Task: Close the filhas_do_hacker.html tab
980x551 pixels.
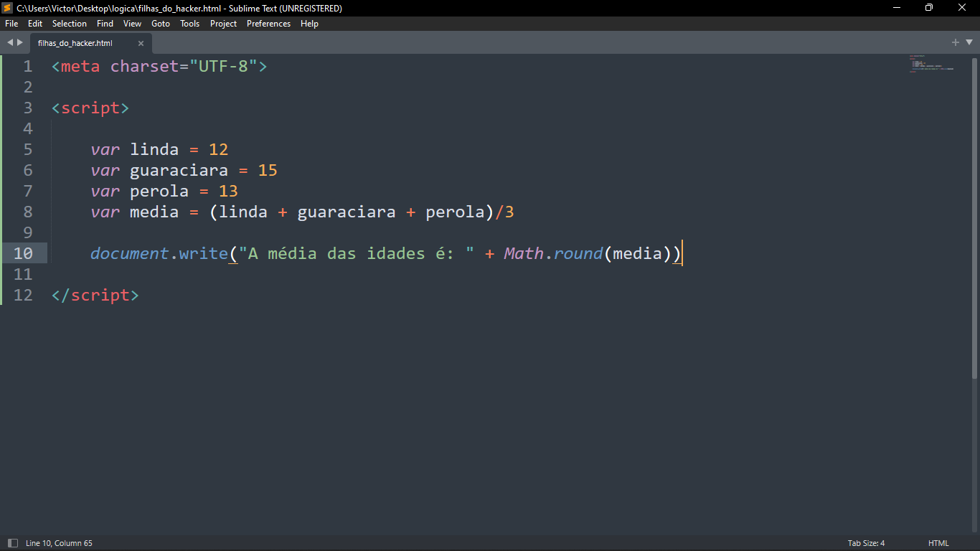Action: [141, 43]
